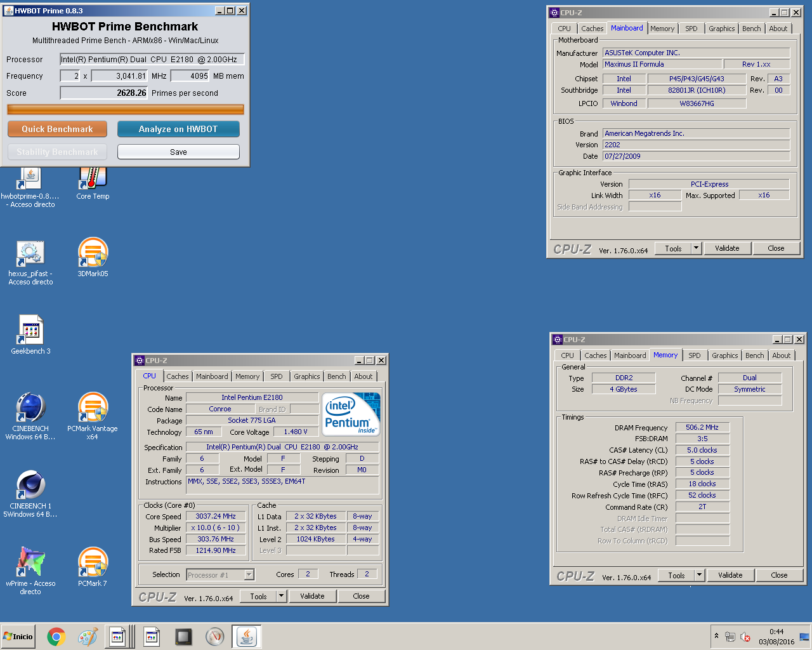Click the Score field showing 2628.26
The width and height of the screenshot is (812, 650).
(104, 93)
